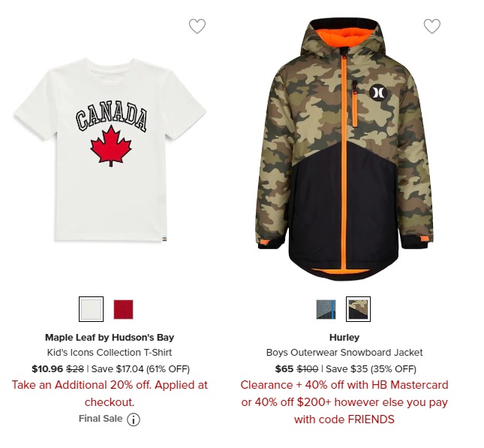Open Final Sale info icon
484x448 pixels.
134,419
